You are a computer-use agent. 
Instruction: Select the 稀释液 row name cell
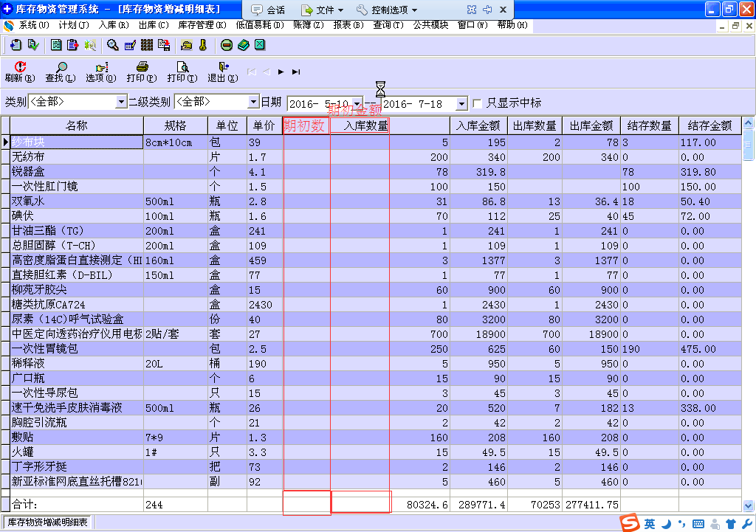77,364
